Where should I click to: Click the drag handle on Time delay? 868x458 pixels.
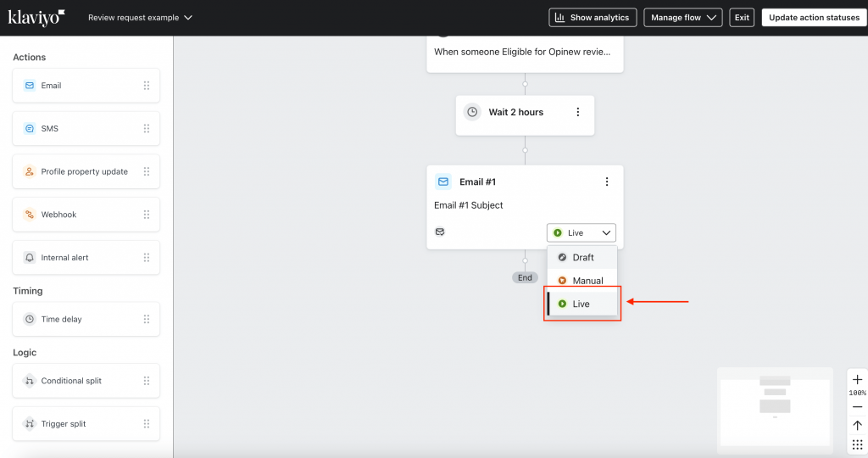[146, 319]
